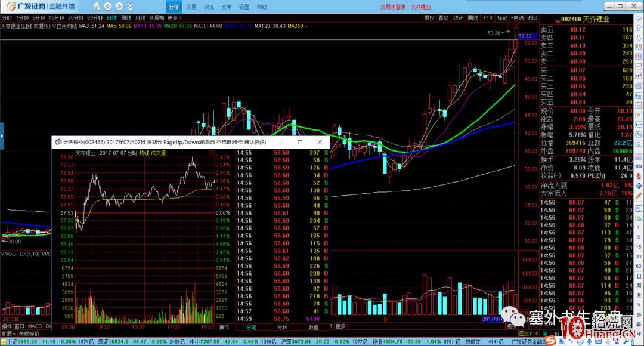Screen dimensions: 644x346
Task: Select the 月线 monthly chart
Action: click(141, 18)
